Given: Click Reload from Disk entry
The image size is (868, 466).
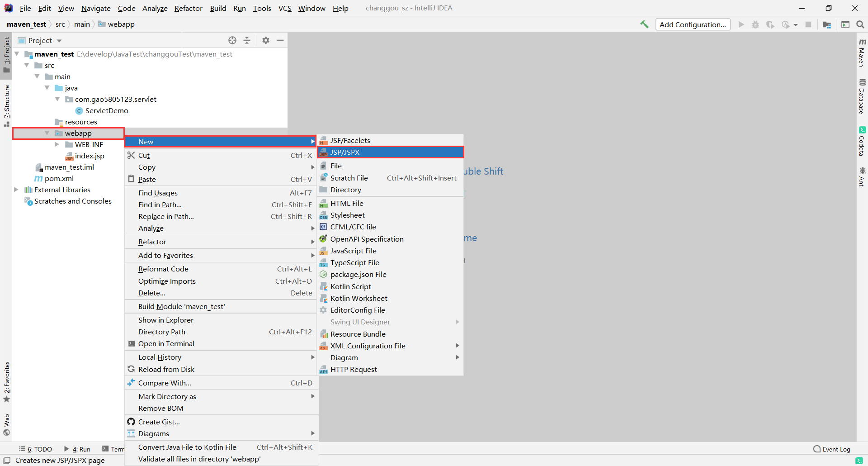Looking at the screenshot, I should click(221, 369).
